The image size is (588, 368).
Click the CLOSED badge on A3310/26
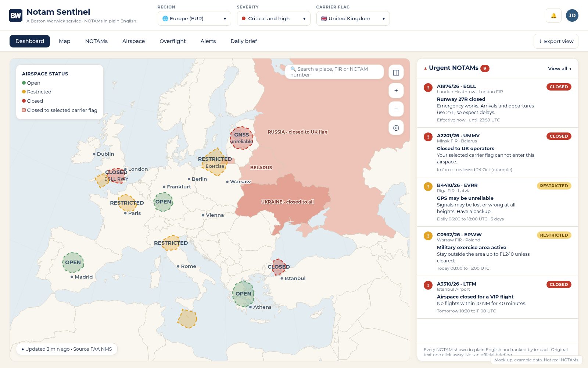point(559,284)
